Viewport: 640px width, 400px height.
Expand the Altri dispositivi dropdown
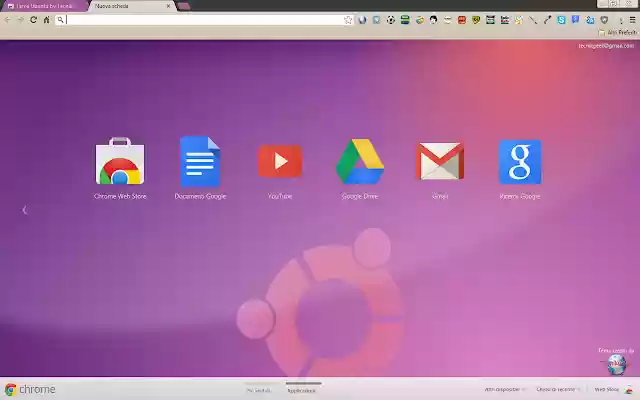(x=505, y=389)
